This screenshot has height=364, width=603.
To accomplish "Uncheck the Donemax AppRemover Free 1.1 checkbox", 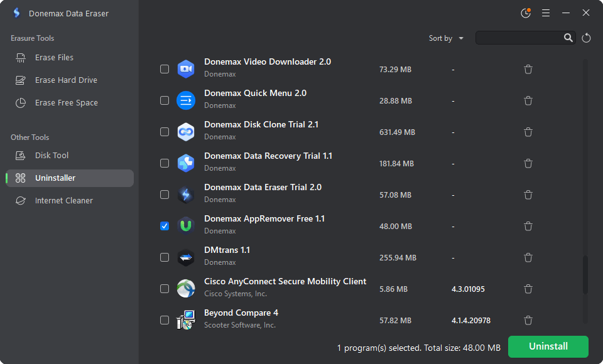I will [x=165, y=226].
